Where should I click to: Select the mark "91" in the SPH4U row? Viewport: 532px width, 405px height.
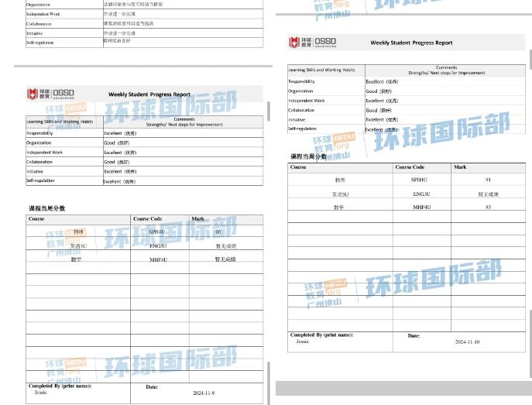point(488,180)
